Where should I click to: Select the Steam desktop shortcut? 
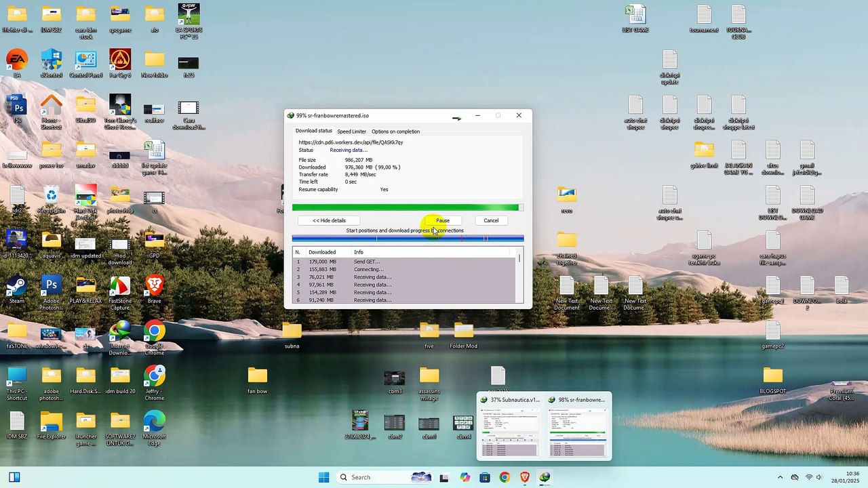[17, 288]
